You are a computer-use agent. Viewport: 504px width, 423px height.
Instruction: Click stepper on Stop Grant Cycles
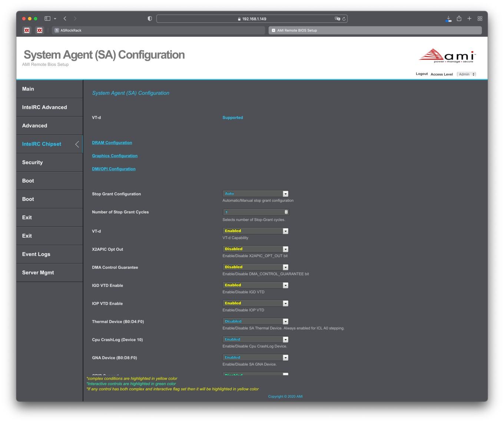pyautogui.click(x=286, y=212)
